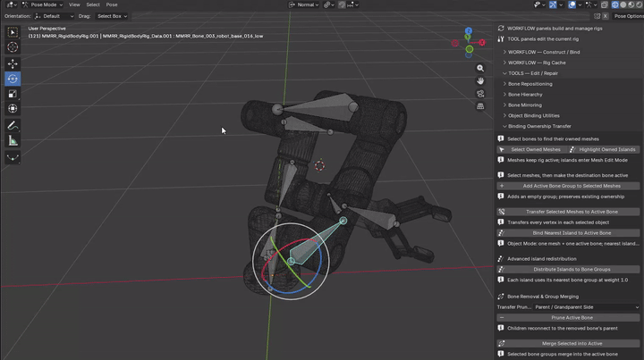Activate the 3D Cursor tool
This screenshot has width=644, height=360.
tap(13, 47)
